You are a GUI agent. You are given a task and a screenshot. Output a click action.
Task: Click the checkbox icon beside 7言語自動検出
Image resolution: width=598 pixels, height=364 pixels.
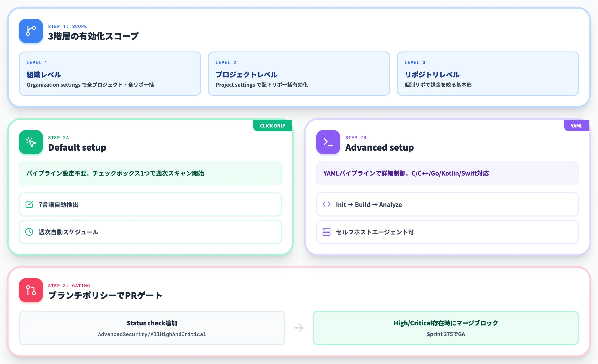pyautogui.click(x=29, y=205)
